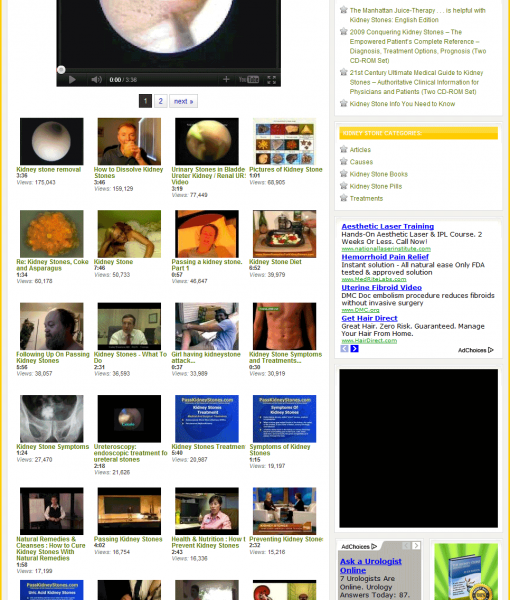Open Aesthetic Laser Training ad

(x=388, y=226)
